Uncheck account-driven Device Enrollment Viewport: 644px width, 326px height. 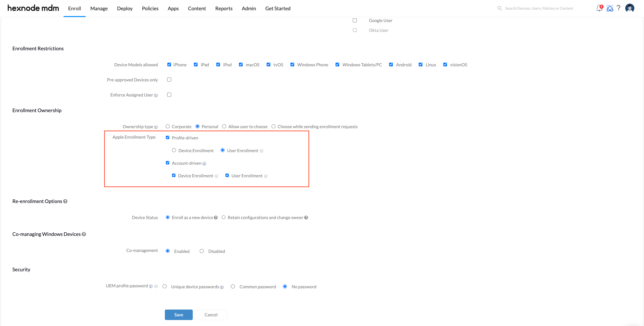[174, 175]
